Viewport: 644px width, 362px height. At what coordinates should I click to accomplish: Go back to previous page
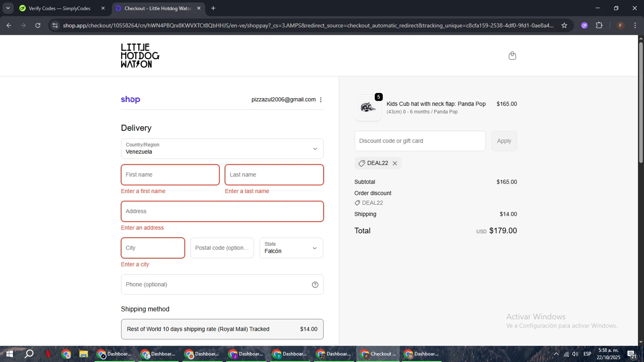pos(9,25)
